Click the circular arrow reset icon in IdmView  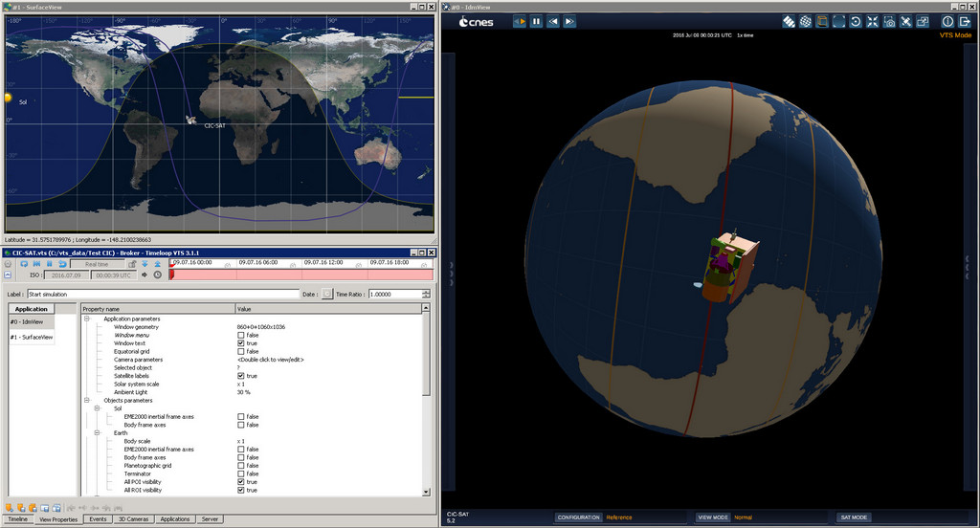point(856,21)
